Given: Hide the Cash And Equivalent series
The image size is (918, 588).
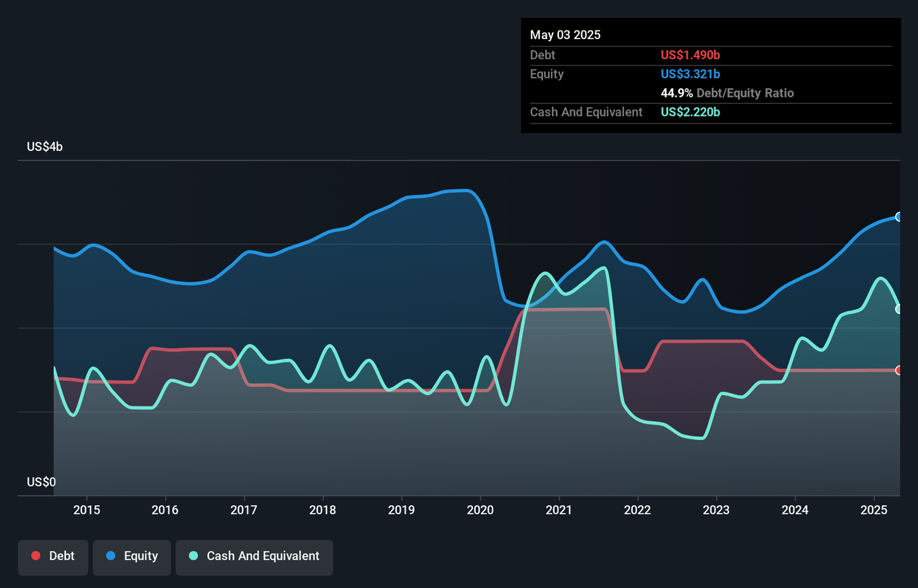Looking at the screenshot, I should pyautogui.click(x=254, y=556).
